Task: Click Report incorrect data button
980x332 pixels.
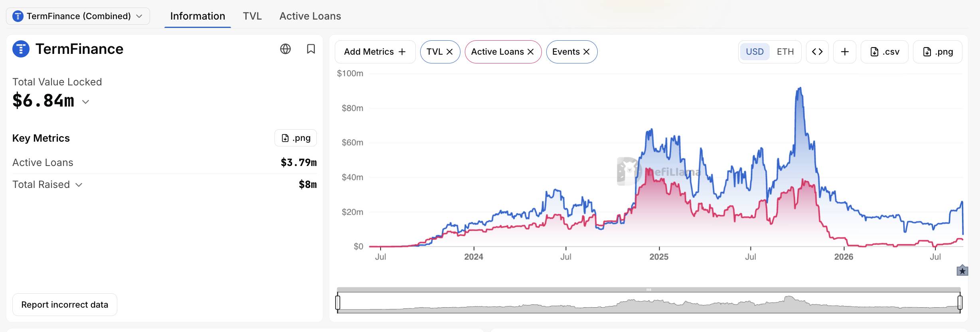Action: pyautogui.click(x=65, y=305)
